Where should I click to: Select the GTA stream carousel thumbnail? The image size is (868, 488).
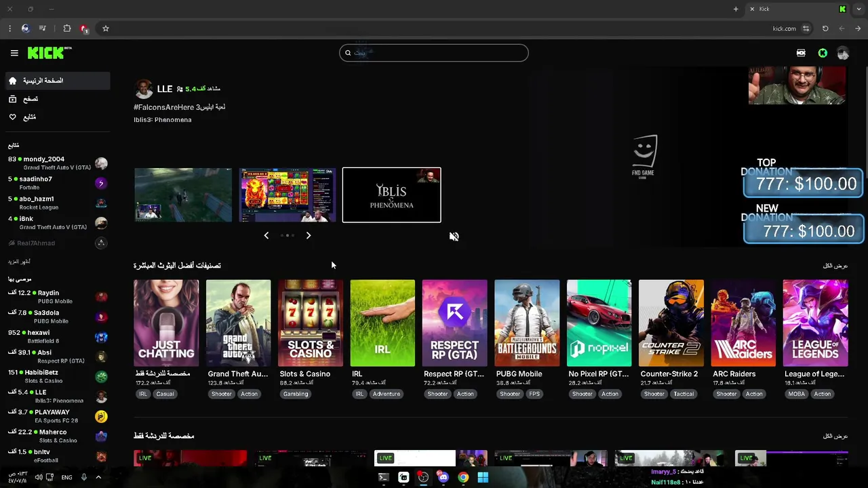click(183, 195)
